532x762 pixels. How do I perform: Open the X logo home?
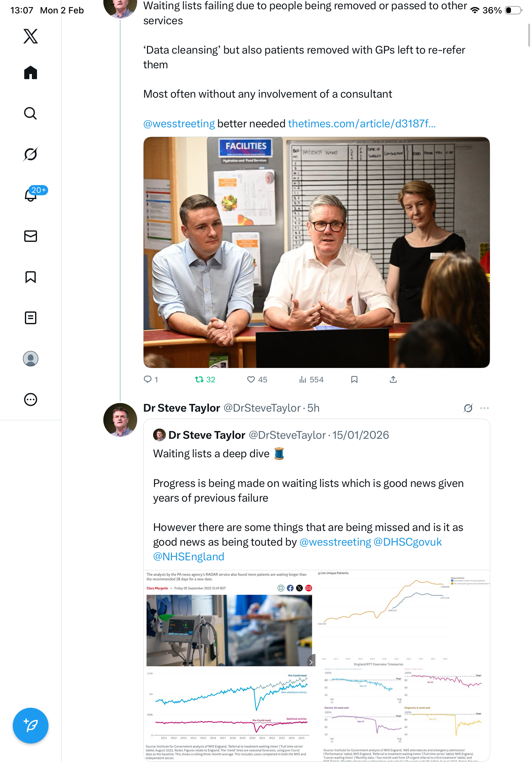(x=31, y=36)
